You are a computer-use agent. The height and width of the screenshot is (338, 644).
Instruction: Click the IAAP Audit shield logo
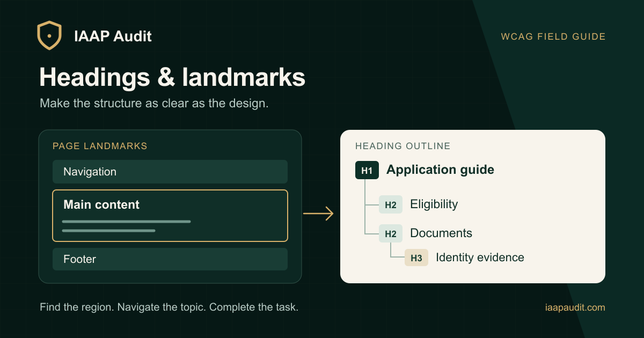coord(49,36)
